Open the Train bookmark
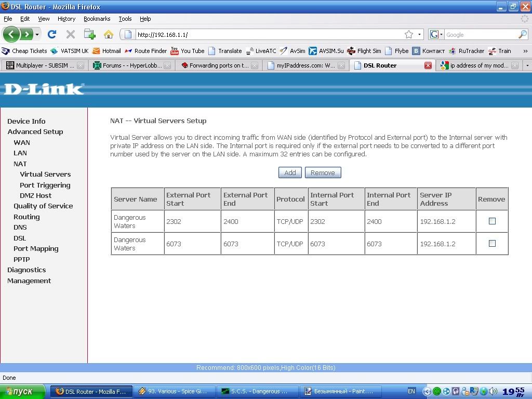 (499, 51)
